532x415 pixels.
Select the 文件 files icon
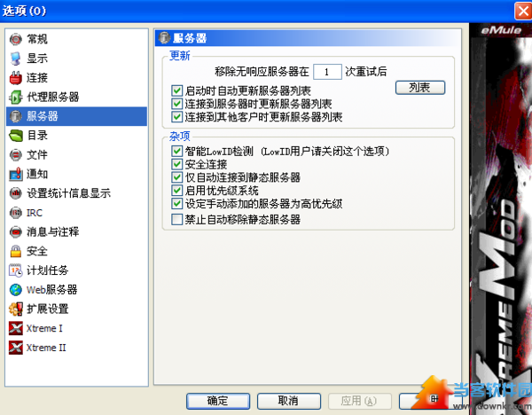click(x=16, y=155)
